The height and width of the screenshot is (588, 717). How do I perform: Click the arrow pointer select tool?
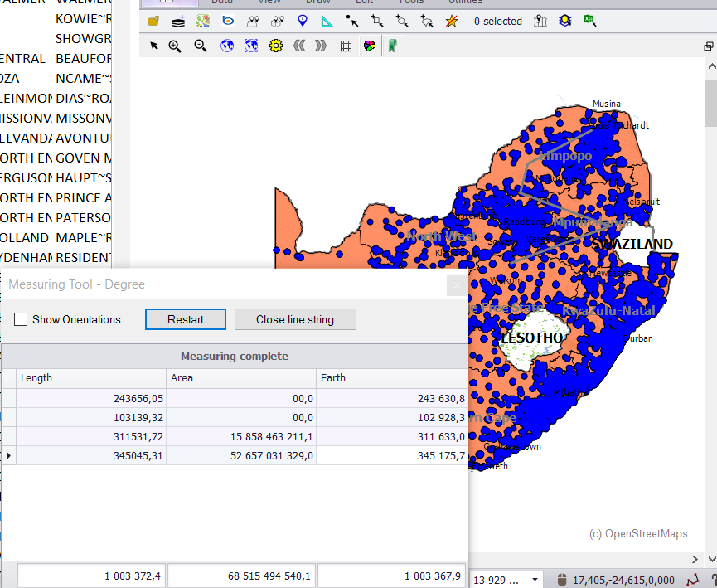(x=153, y=46)
